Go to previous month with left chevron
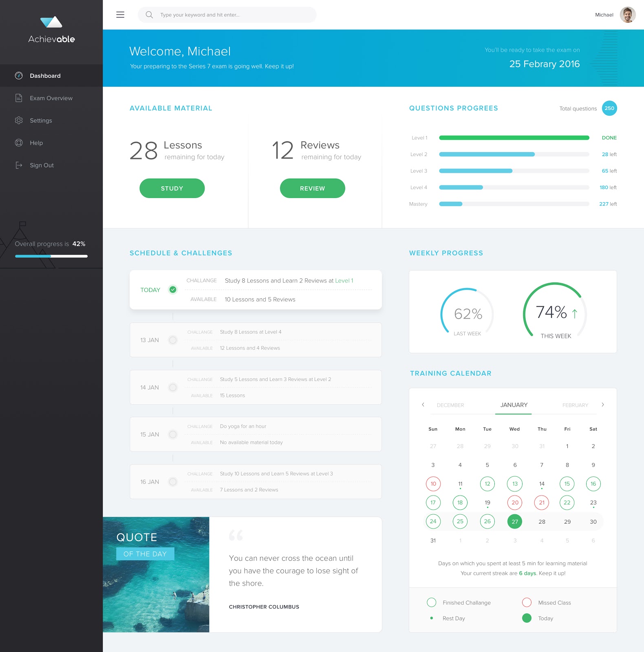The image size is (644, 652). (423, 405)
